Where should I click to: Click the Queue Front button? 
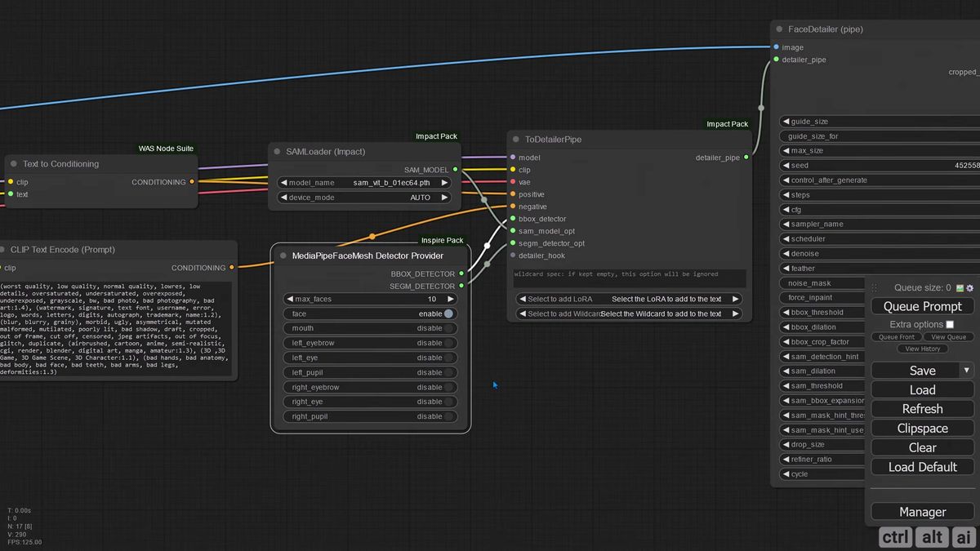tap(897, 336)
